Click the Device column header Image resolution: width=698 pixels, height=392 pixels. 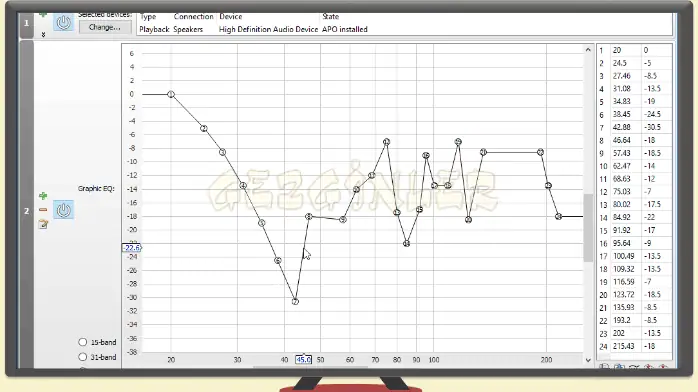point(231,16)
